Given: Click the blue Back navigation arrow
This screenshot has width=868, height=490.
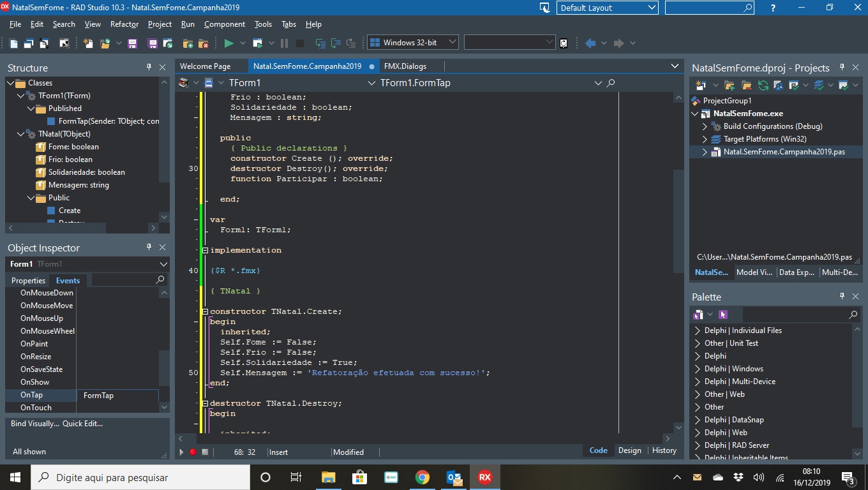Looking at the screenshot, I should tap(590, 43).
